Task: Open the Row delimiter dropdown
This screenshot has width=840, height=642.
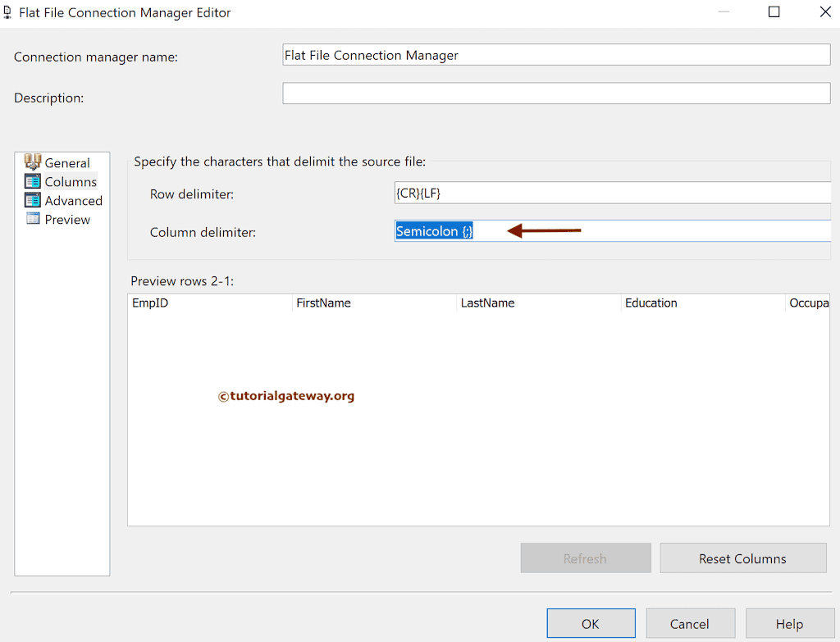Action: click(820, 193)
